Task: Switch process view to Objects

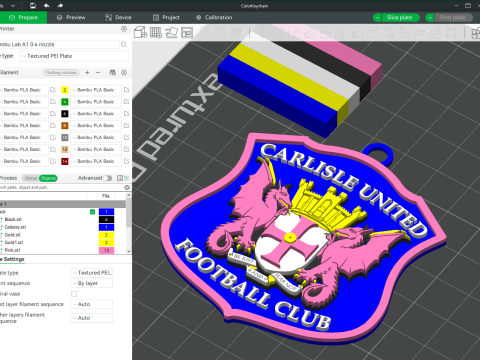Action: [x=48, y=178]
